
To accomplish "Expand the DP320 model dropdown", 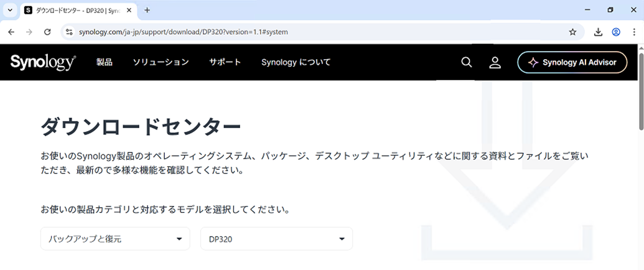I will [276, 239].
